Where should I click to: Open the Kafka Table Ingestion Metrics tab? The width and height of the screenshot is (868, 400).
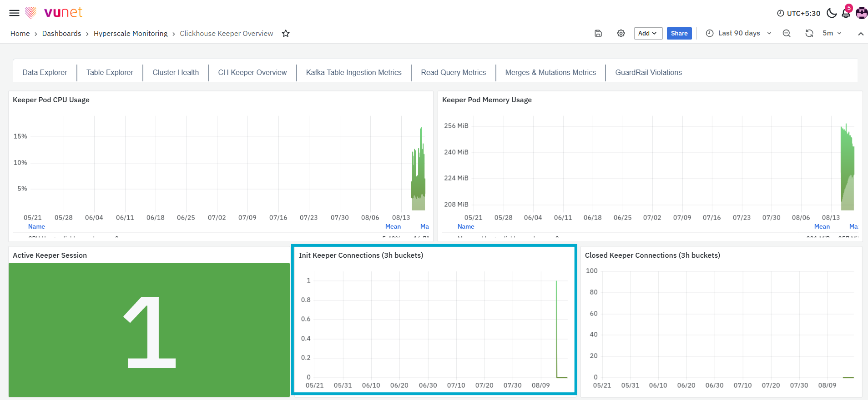click(354, 73)
